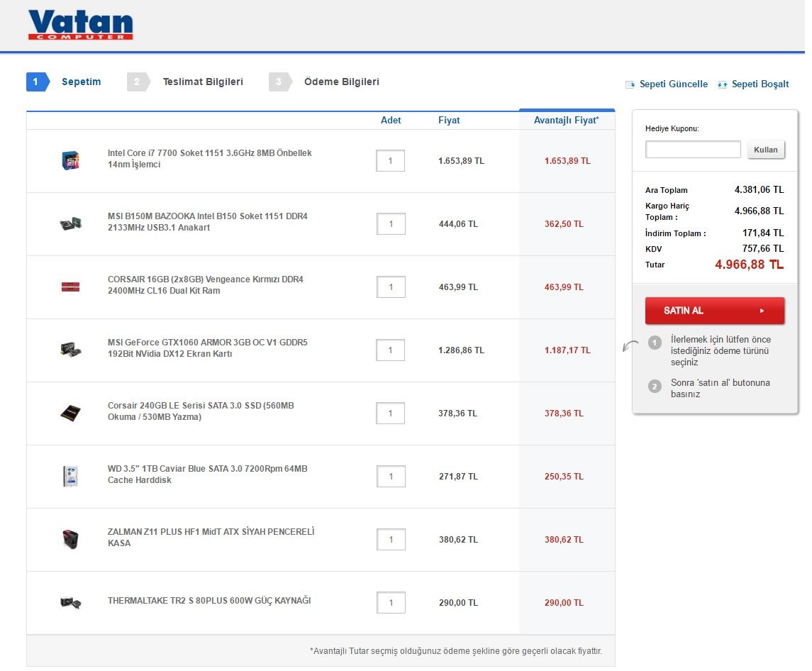The width and height of the screenshot is (812, 671).
Task: Click quantity box for Thermaltake TR2 600W
Action: tap(391, 603)
